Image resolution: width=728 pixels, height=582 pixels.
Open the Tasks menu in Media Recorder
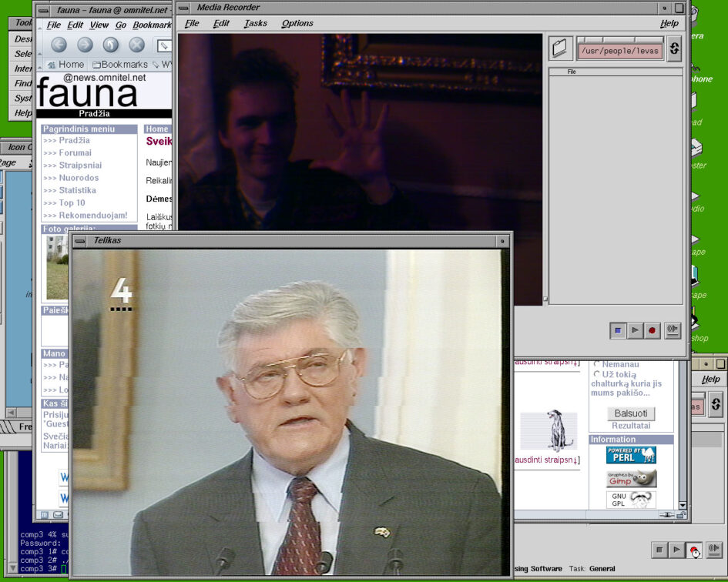[255, 23]
